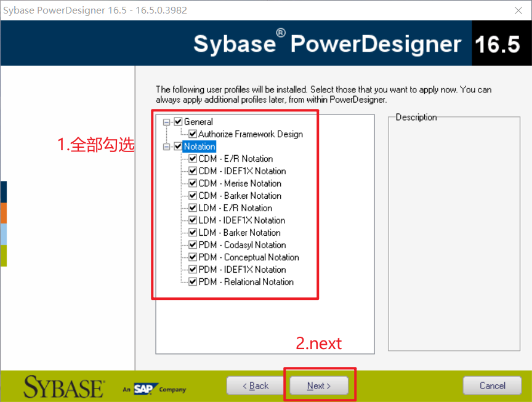The image size is (532, 402).
Task: Uncheck CDM - Merise Notation checkbox
Action: pyautogui.click(x=193, y=183)
